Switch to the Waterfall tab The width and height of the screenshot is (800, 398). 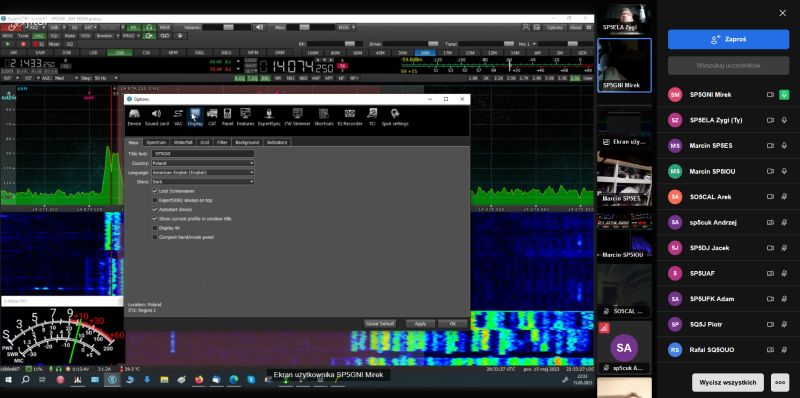183,142
